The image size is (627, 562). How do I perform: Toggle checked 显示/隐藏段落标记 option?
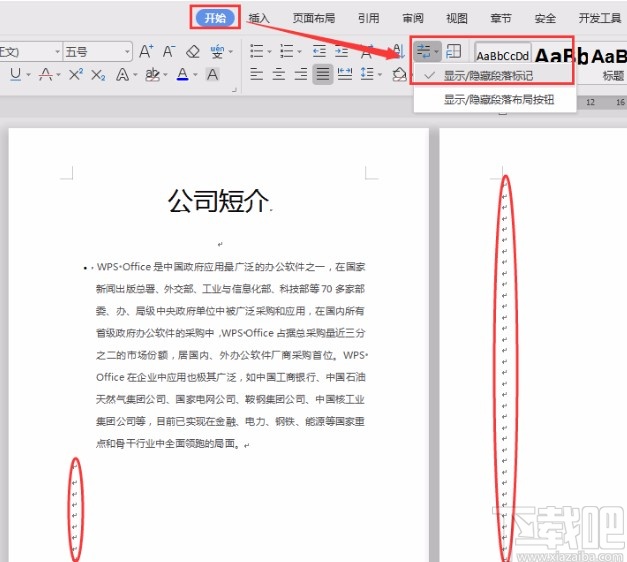point(495,75)
